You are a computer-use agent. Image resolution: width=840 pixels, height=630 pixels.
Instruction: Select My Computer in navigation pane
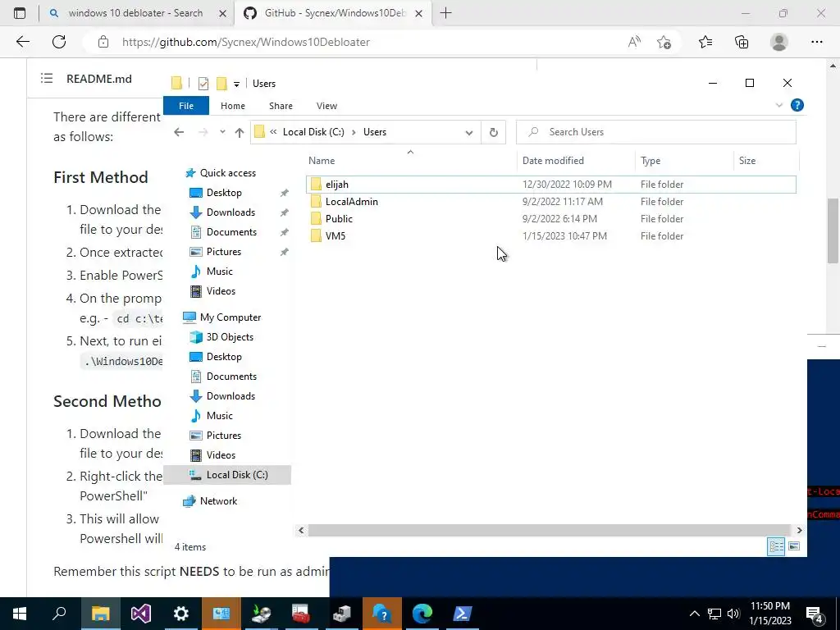[231, 317]
